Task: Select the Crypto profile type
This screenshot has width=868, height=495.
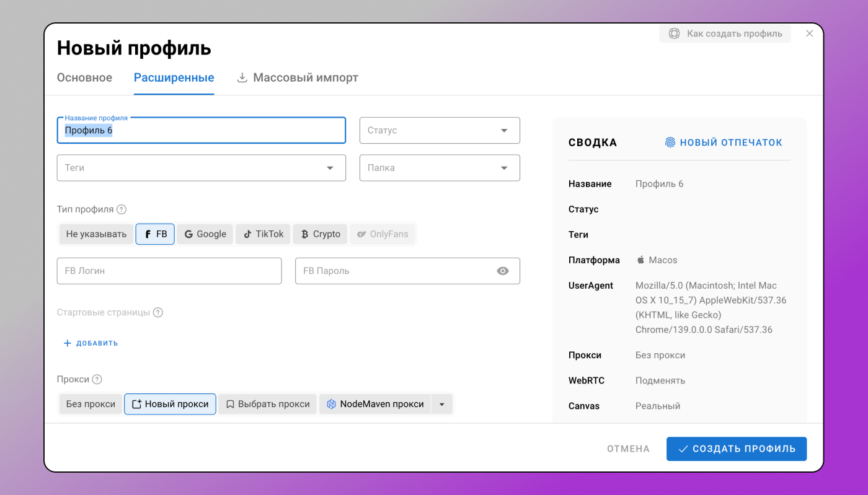Action: 320,234
